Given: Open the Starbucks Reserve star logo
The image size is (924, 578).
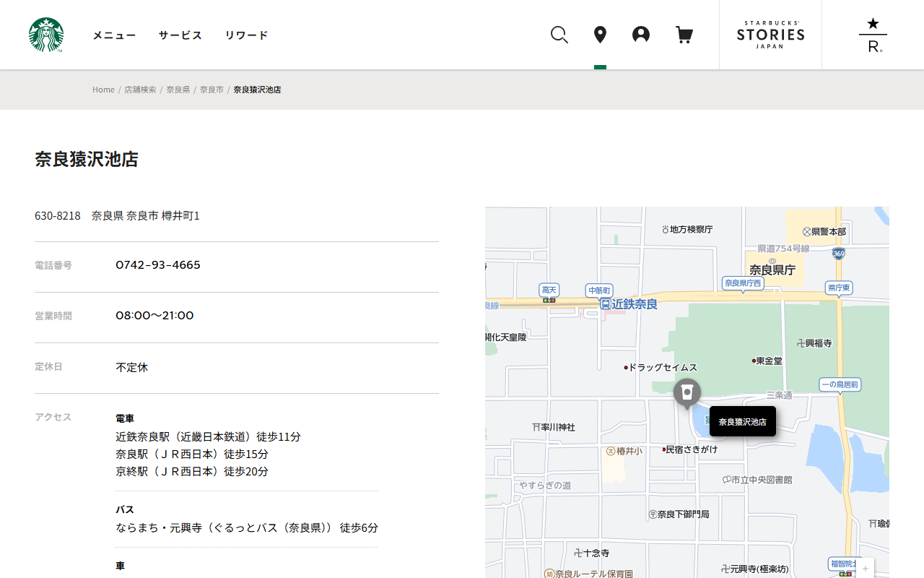Looking at the screenshot, I should tap(873, 35).
